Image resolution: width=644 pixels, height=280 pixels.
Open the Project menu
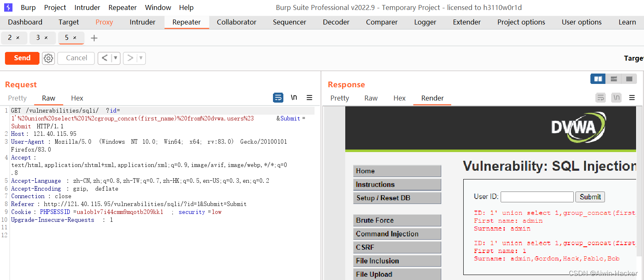[x=55, y=7]
